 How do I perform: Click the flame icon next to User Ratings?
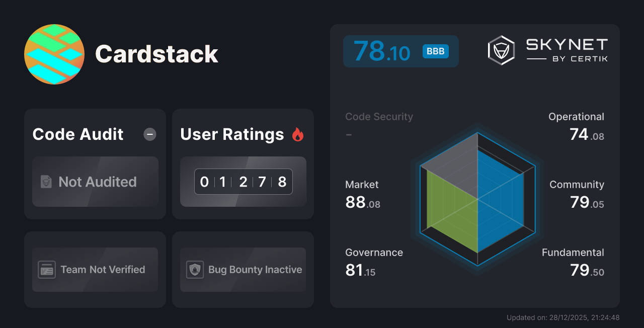click(297, 134)
